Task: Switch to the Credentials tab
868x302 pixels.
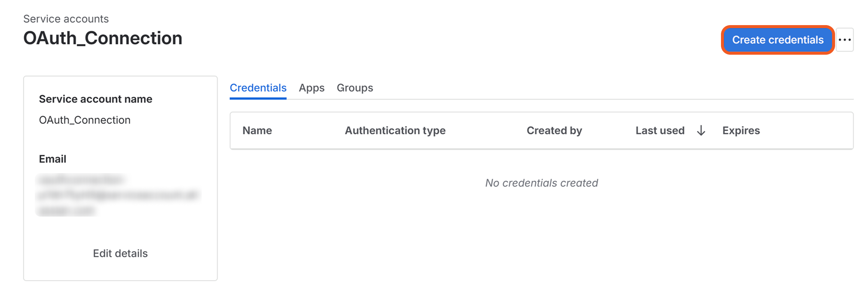Action: click(258, 88)
